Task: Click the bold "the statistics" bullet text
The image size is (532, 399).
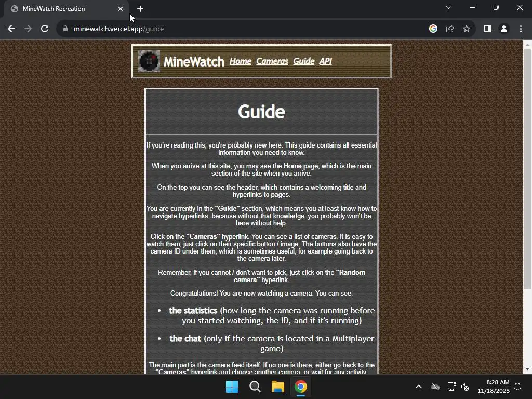Action: (x=193, y=311)
